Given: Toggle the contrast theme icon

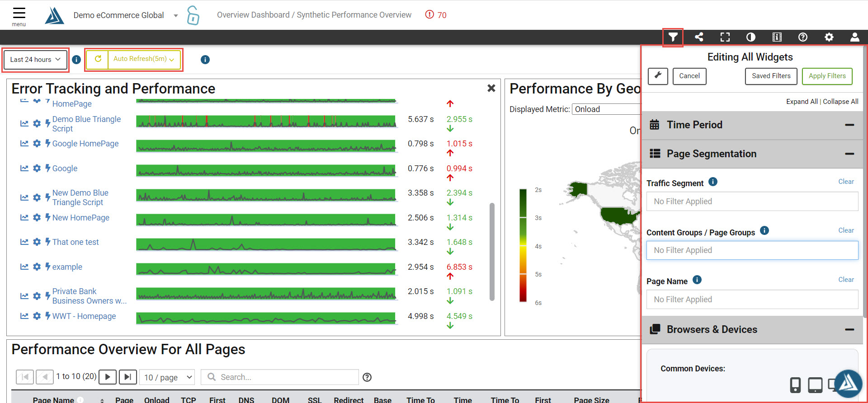Looking at the screenshot, I should 751,37.
